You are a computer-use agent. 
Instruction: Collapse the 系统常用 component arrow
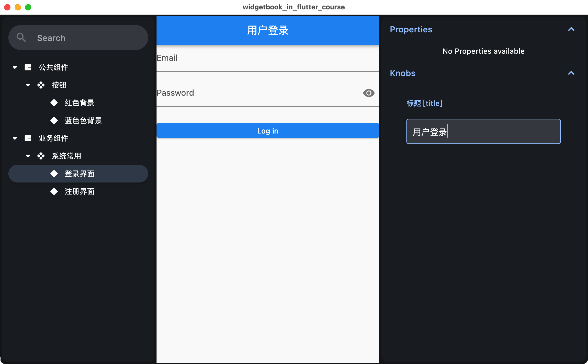tap(28, 156)
